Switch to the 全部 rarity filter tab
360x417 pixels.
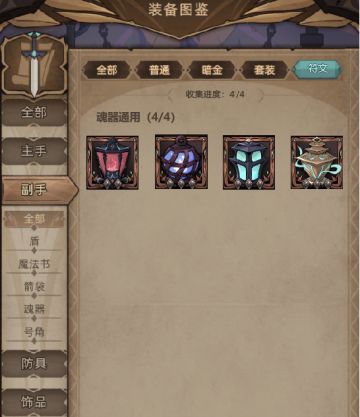click(x=107, y=70)
